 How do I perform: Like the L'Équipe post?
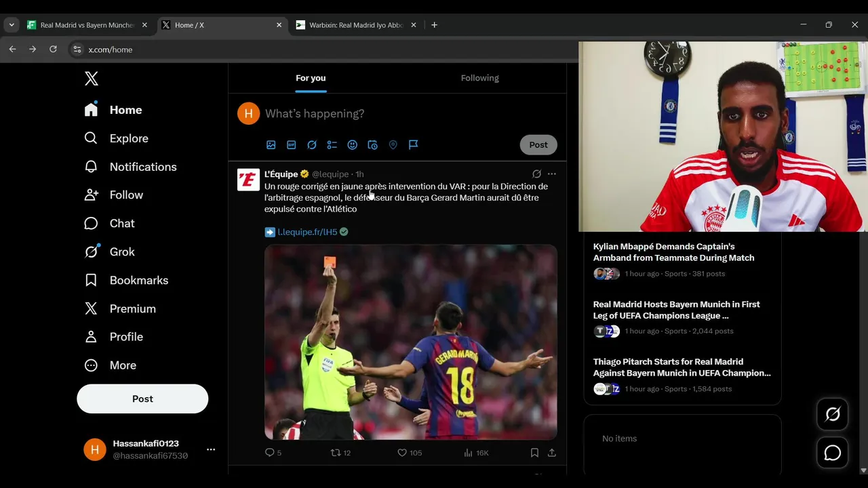[x=410, y=453]
